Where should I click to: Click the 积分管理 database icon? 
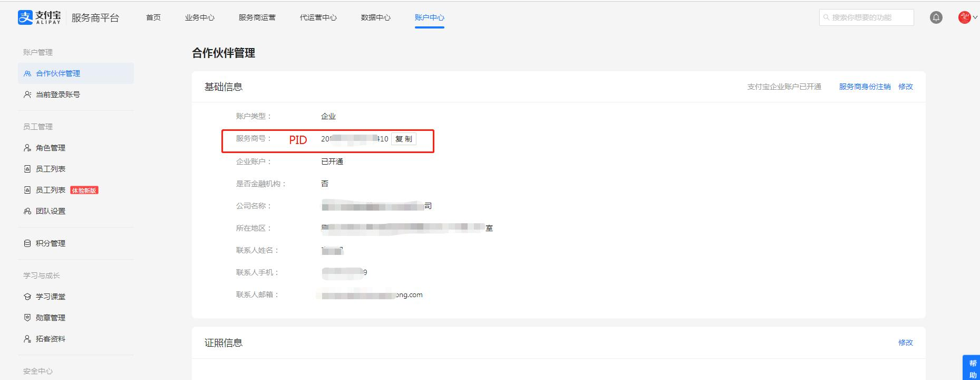[x=27, y=243]
